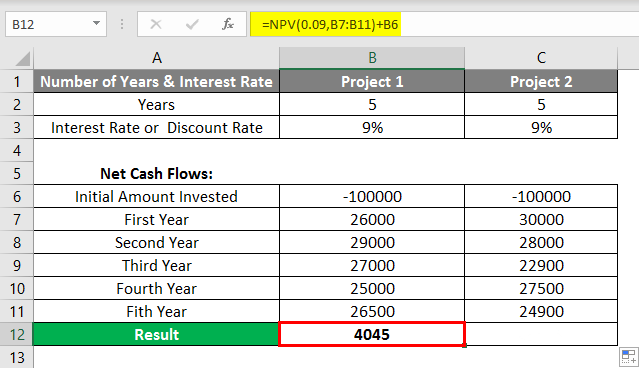Select row 11 header

pos(17,312)
